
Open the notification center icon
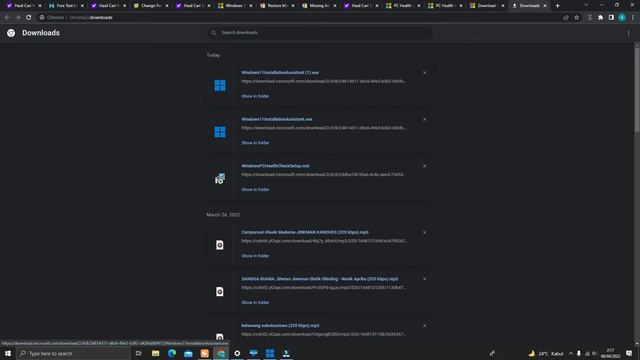(629, 353)
